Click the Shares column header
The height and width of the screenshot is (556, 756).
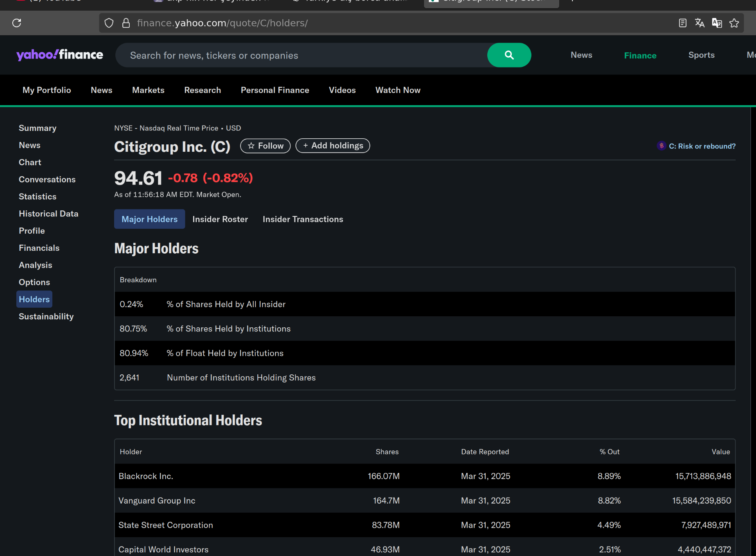pyautogui.click(x=387, y=452)
